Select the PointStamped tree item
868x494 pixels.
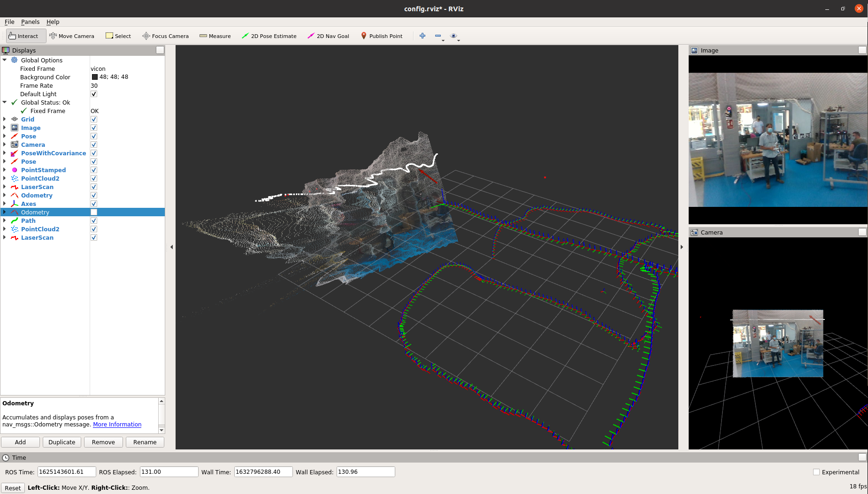tap(43, 170)
